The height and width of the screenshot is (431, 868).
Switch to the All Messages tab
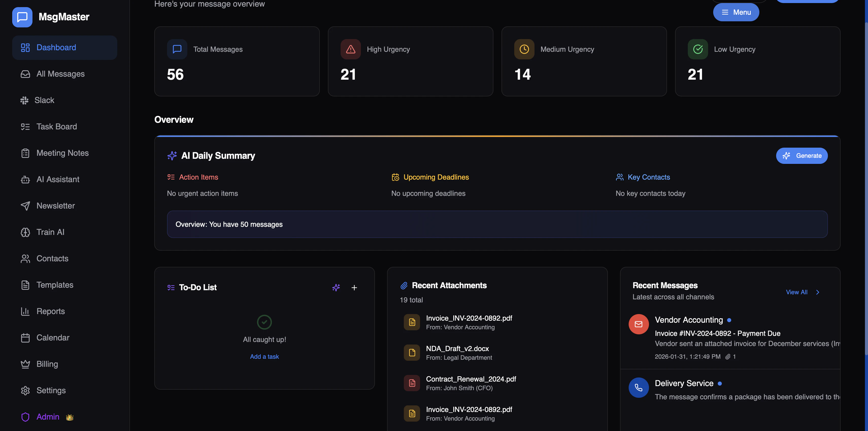click(60, 74)
